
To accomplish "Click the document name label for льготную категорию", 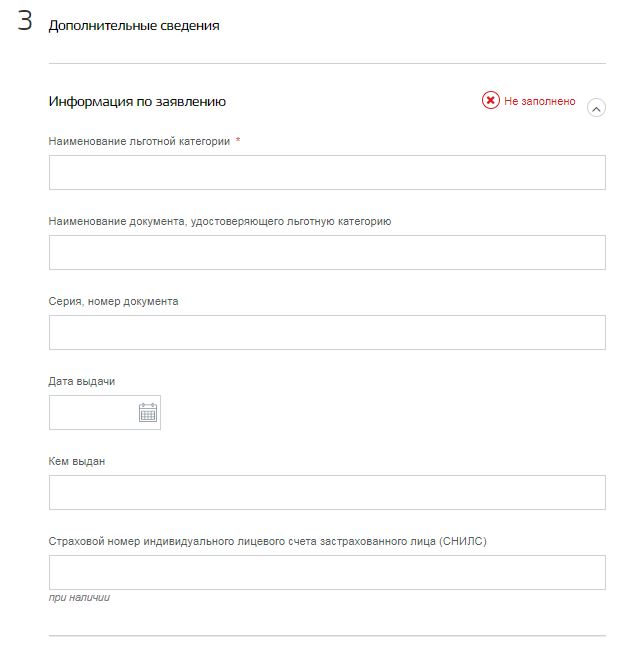I will 220,221.
